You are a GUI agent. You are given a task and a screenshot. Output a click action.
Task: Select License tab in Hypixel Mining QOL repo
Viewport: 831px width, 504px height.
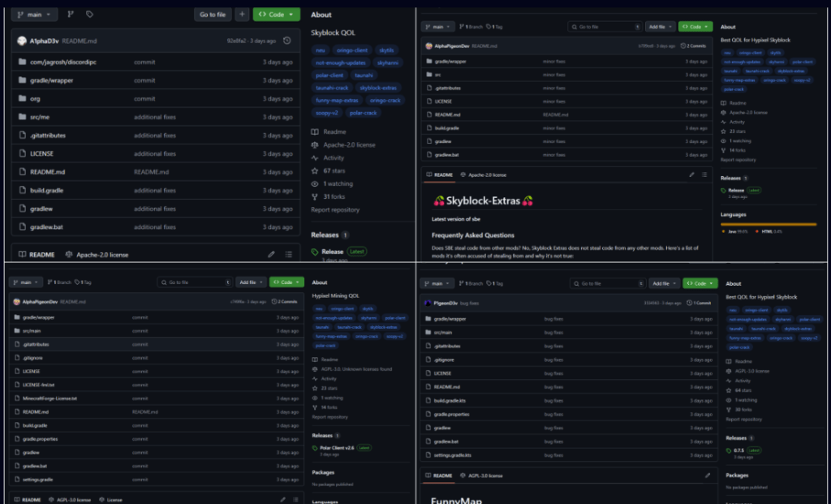110,500
